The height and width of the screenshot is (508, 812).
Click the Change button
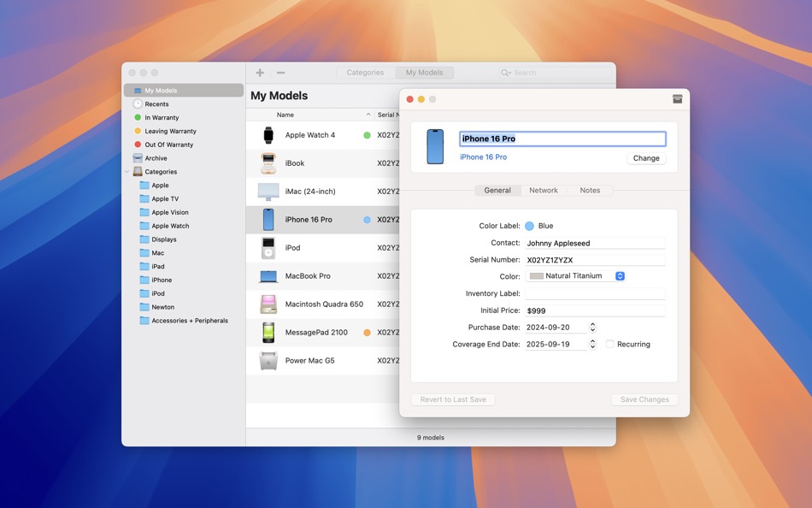pyautogui.click(x=646, y=158)
